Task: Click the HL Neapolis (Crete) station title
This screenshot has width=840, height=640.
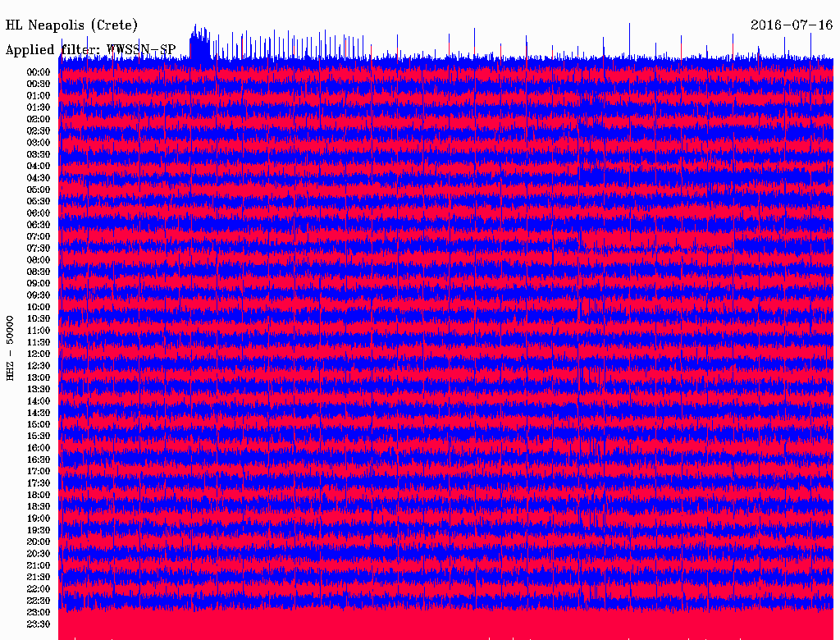Action: (71, 25)
